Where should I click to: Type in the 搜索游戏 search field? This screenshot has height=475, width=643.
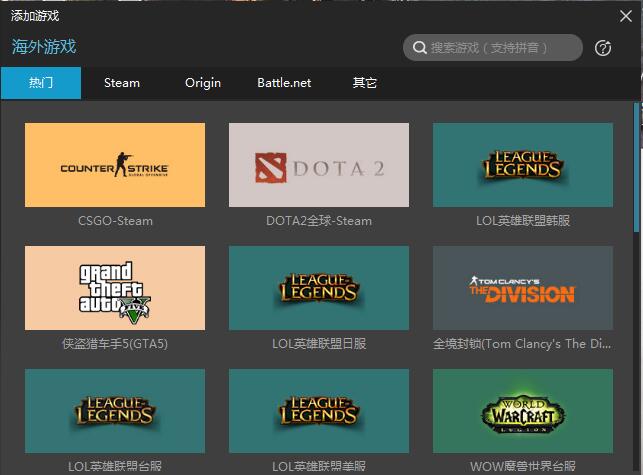[x=500, y=48]
